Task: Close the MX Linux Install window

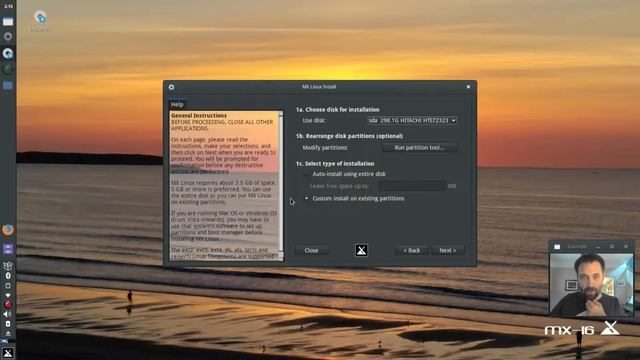Action: pyautogui.click(x=469, y=87)
